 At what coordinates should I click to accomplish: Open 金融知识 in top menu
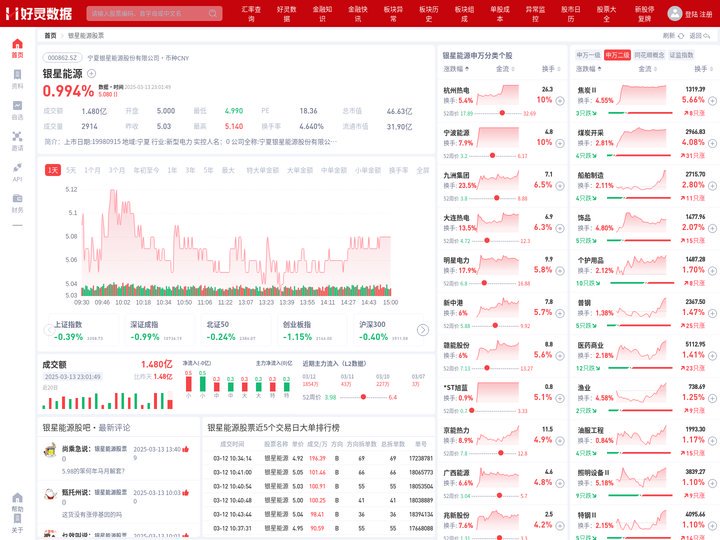point(322,14)
